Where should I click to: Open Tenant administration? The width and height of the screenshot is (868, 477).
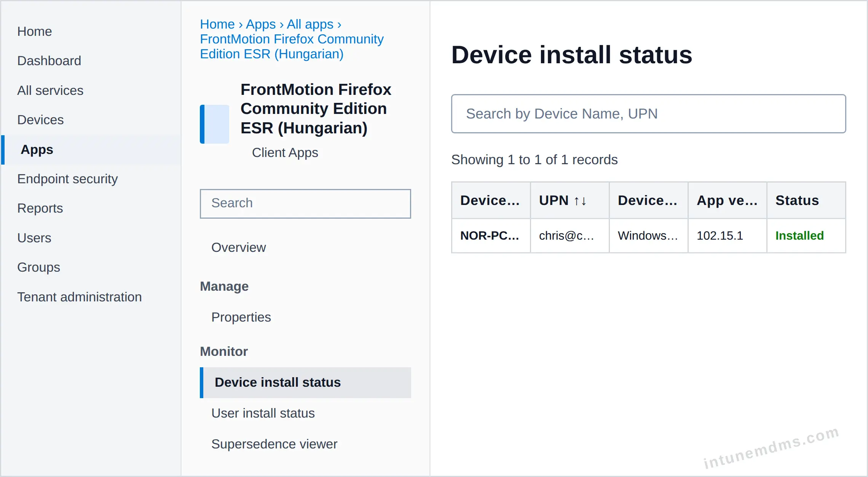click(79, 297)
